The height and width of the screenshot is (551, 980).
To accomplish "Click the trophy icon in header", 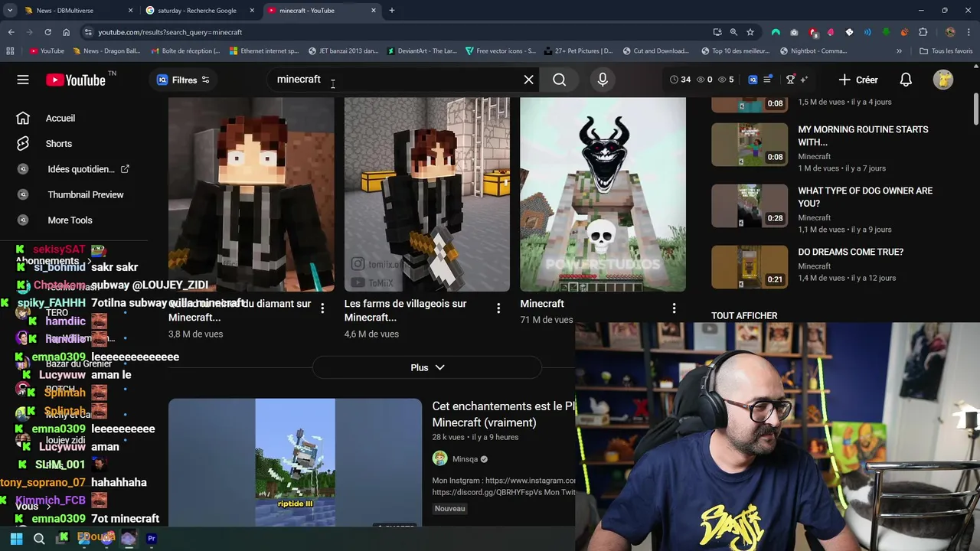I will coord(791,80).
